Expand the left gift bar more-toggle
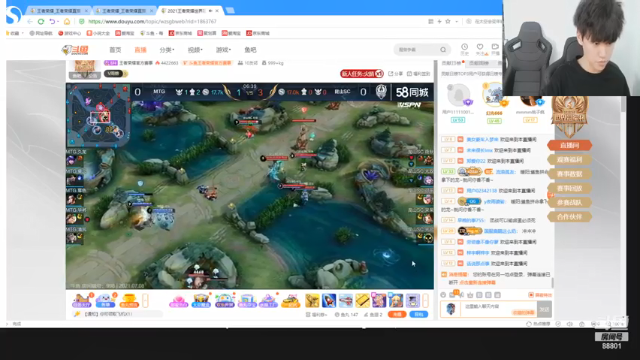Image resolution: width=640 pixels, height=360 pixels. (145, 301)
